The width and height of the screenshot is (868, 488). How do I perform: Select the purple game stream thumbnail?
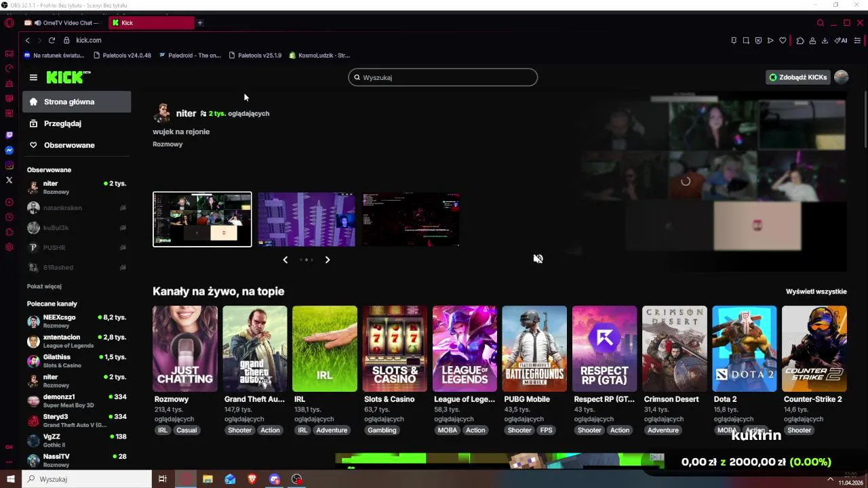point(307,219)
